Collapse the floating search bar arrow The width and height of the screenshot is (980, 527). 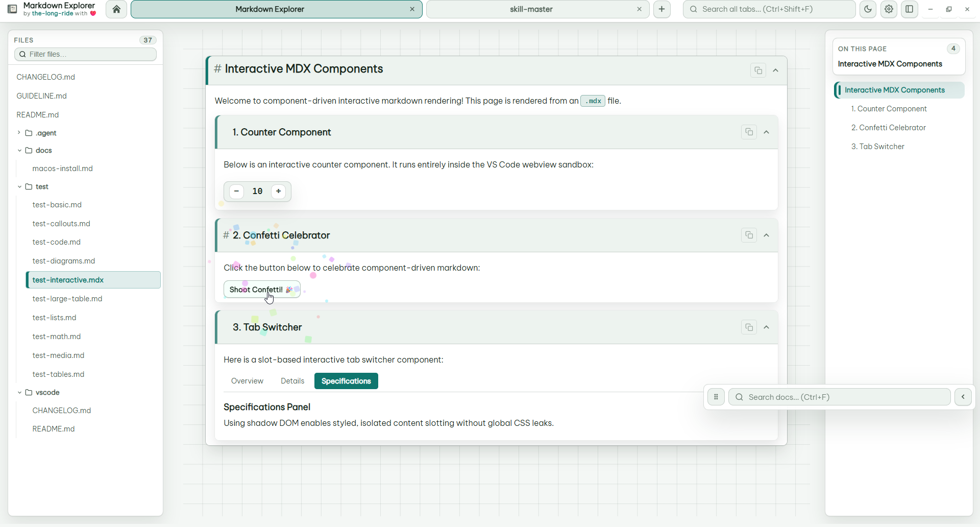pyautogui.click(x=963, y=397)
